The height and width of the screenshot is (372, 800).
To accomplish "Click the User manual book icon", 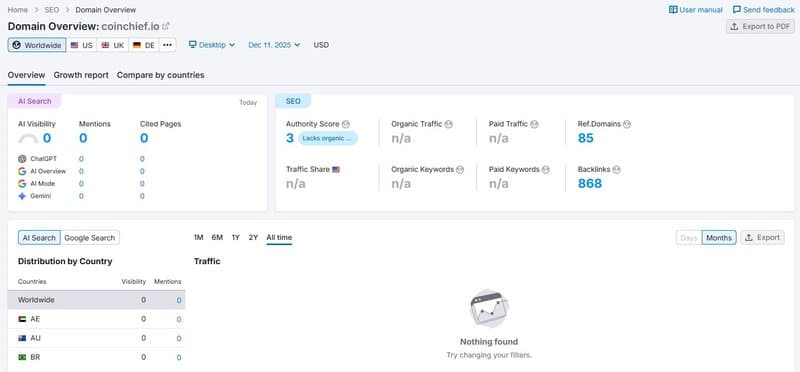I will (673, 10).
